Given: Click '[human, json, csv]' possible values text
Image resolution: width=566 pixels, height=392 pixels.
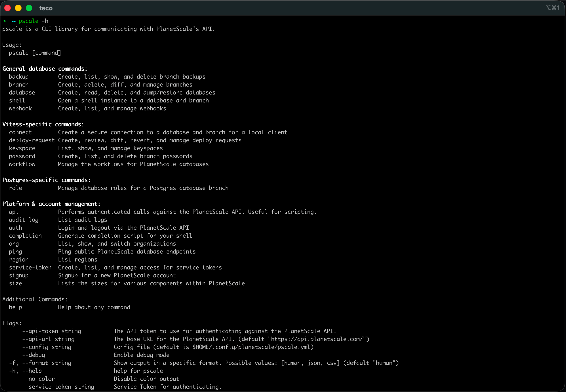Looking at the screenshot, I should [310, 363].
